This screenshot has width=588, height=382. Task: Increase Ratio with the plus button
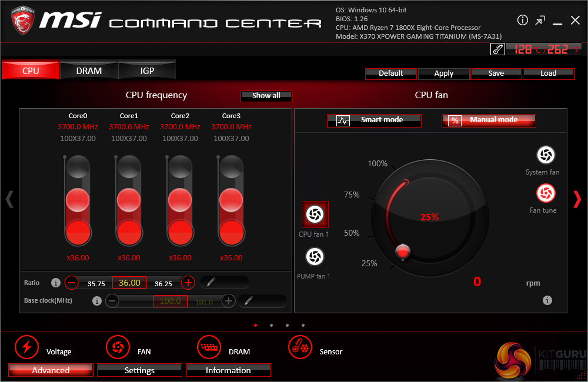(188, 282)
